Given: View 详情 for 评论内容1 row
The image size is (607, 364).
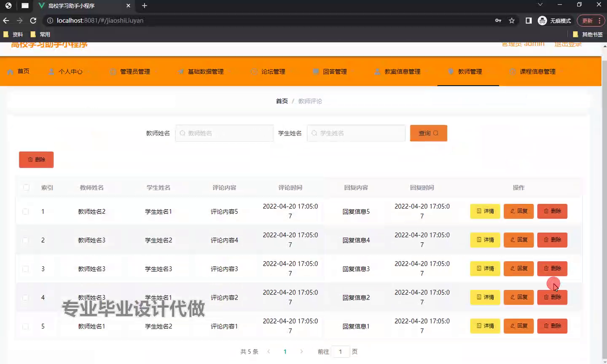Looking at the screenshot, I should 485,326.
